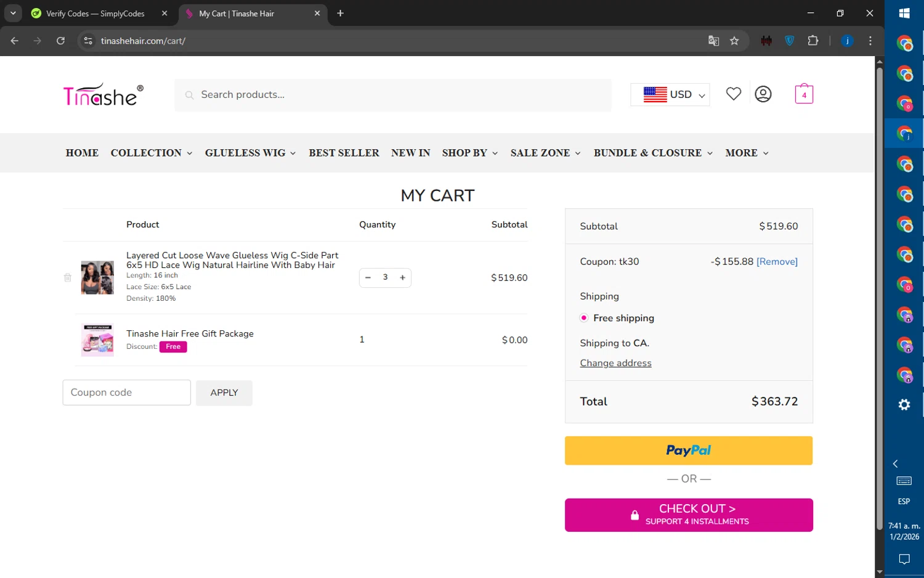This screenshot has width=924, height=578.
Task: Open the wishlist heart icon
Action: [x=733, y=94]
